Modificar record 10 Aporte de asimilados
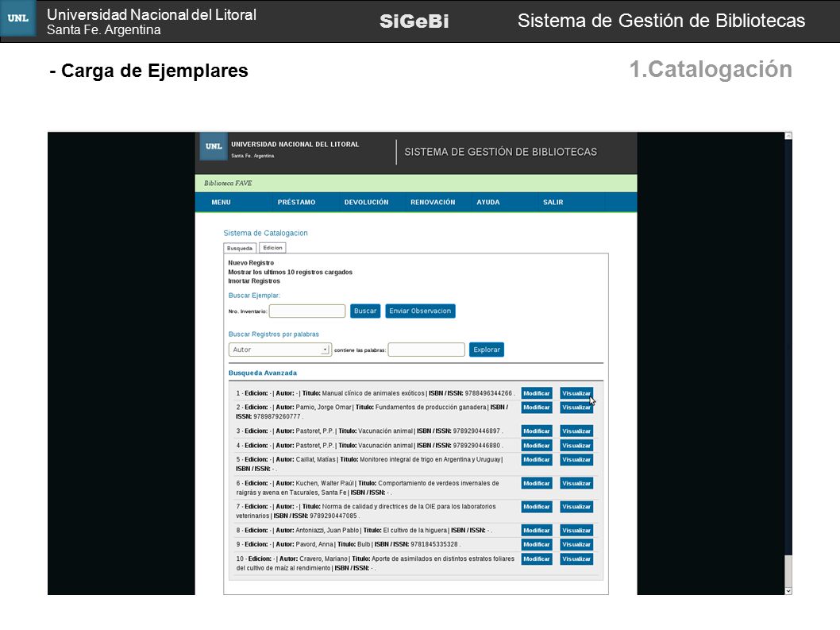 [x=537, y=558]
